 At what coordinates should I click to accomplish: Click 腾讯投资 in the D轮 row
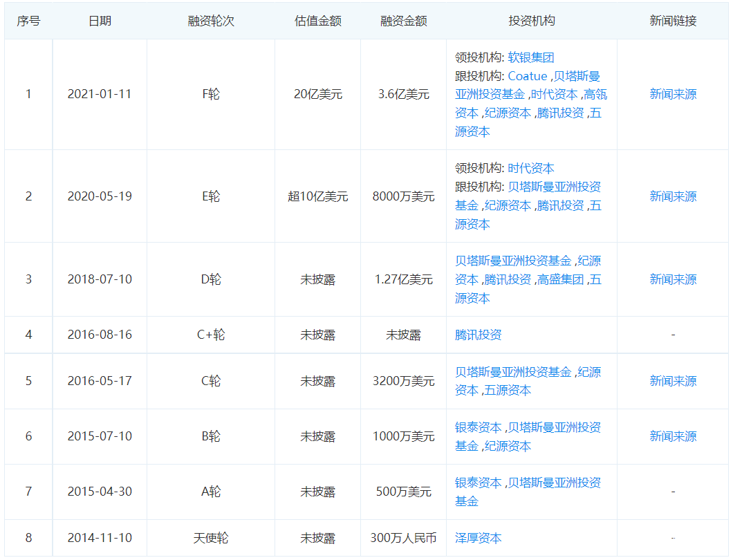point(508,279)
